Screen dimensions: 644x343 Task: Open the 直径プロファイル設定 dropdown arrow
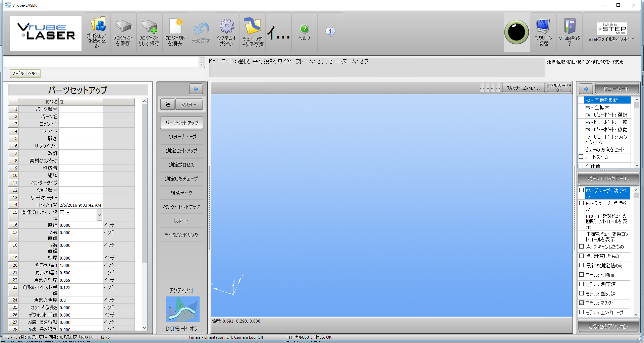click(99, 215)
